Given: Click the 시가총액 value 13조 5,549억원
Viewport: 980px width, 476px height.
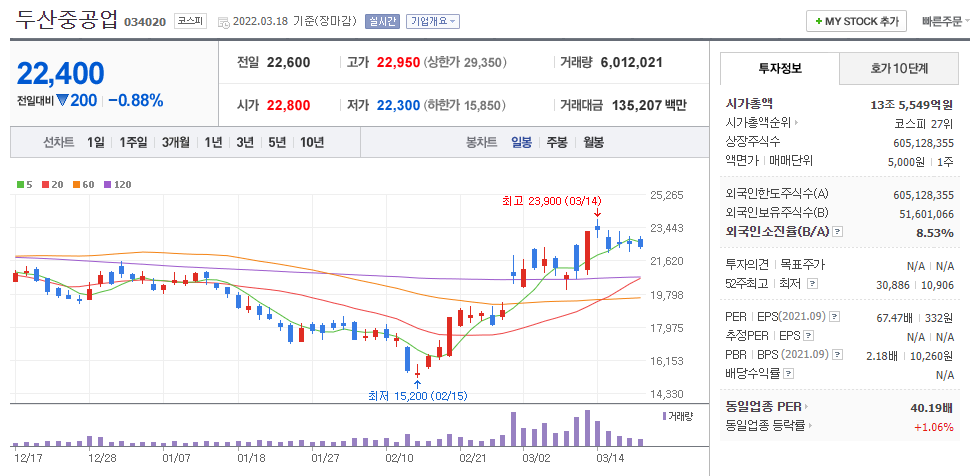Looking at the screenshot, I should coord(912,104).
